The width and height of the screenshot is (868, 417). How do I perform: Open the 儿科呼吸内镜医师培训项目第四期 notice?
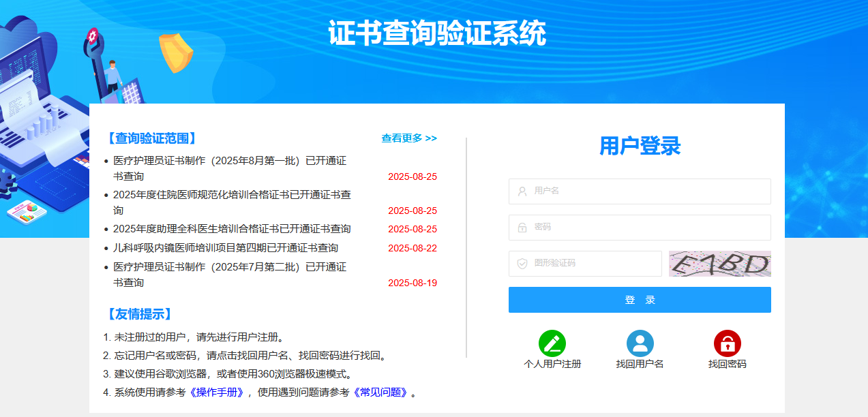click(225, 248)
